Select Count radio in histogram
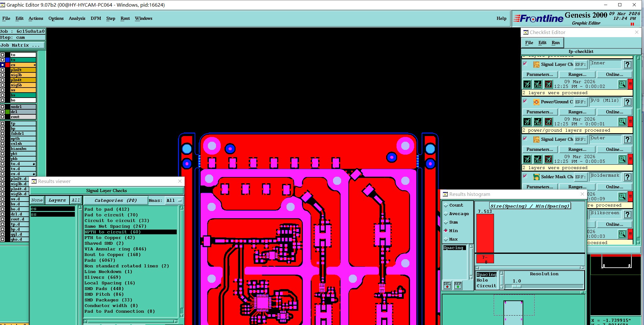Image resolution: width=644 pixels, height=325 pixels. tap(446, 205)
